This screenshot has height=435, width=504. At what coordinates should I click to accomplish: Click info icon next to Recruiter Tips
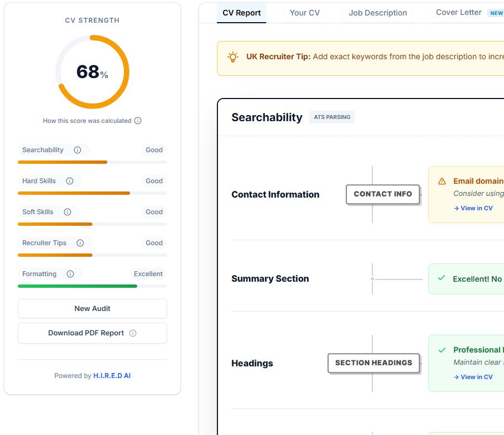tap(80, 243)
